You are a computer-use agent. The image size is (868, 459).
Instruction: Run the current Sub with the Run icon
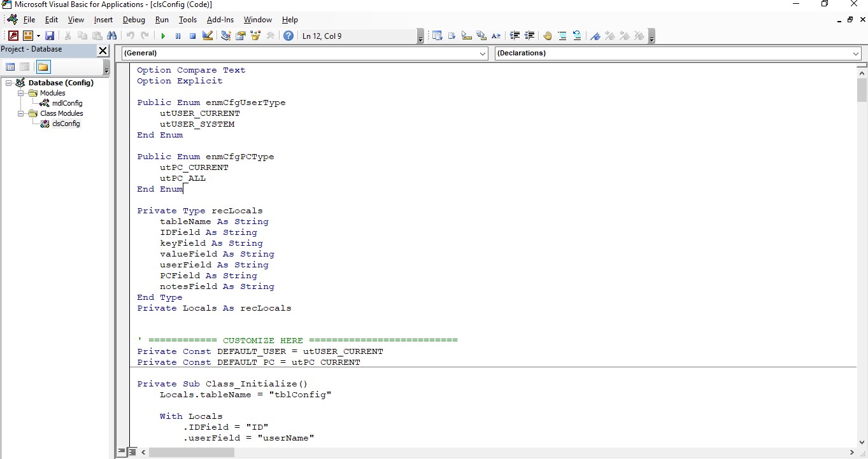(x=162, y=36)
